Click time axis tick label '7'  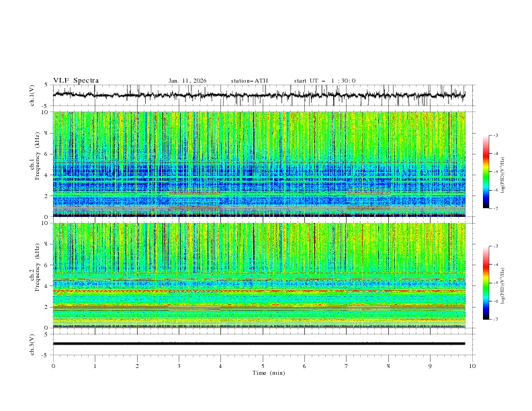click(x=347, y=366)
